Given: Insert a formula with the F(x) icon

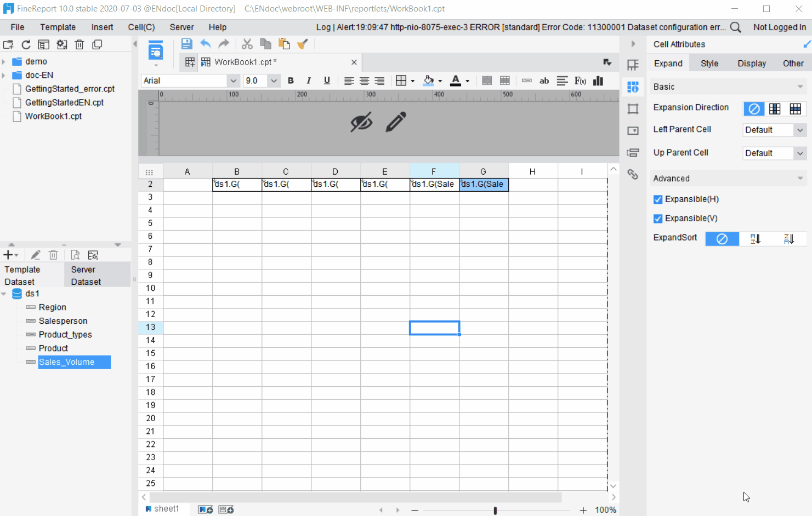Looking at the screenshot, I should (x=580, y=81).
